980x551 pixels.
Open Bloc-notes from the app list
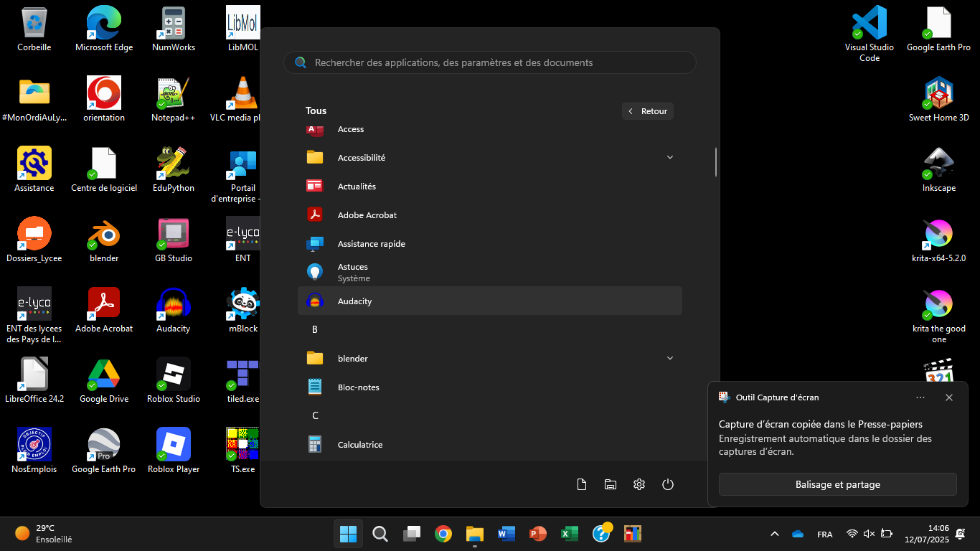tap(358, 387)
